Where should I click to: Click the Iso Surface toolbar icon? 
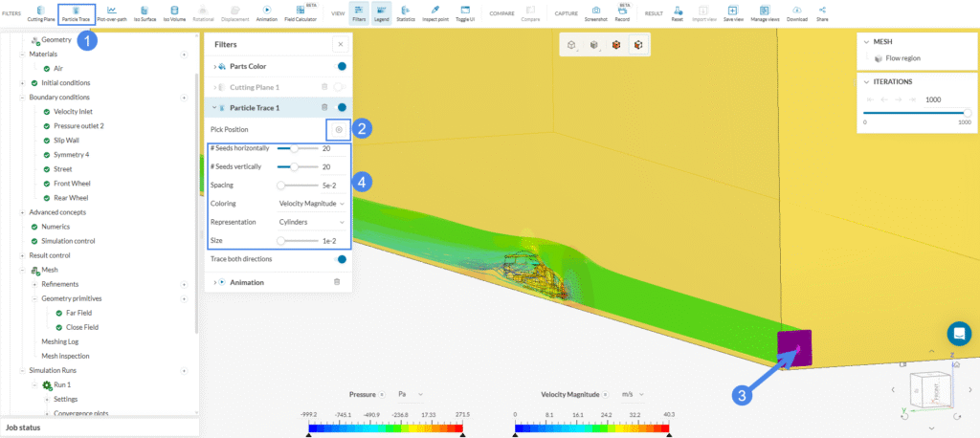pyautogui.click(x=144, y=13)
